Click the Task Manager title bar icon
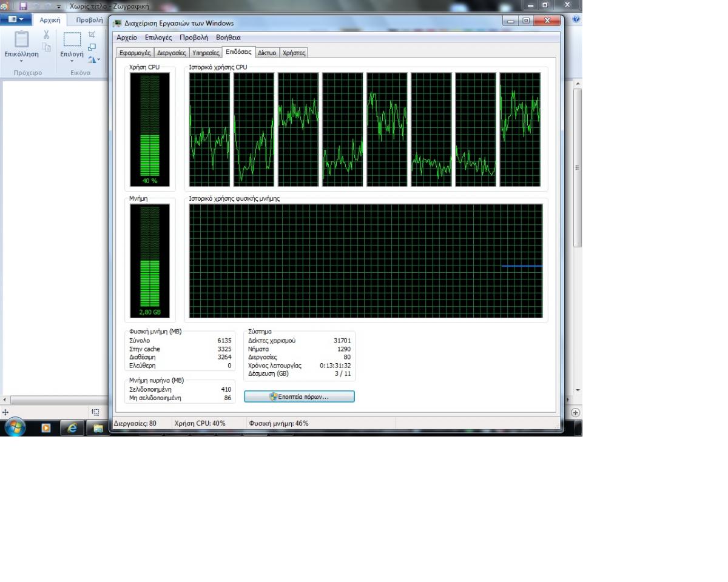The width and height of the screenshot is (728, 582). pyautogui.click(x=118, y=23)
